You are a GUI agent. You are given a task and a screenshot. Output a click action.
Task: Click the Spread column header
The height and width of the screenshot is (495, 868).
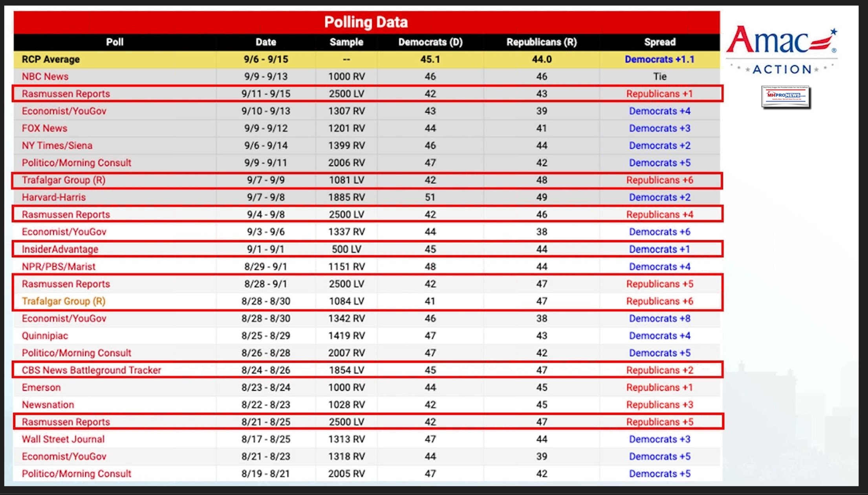point(660,42)
